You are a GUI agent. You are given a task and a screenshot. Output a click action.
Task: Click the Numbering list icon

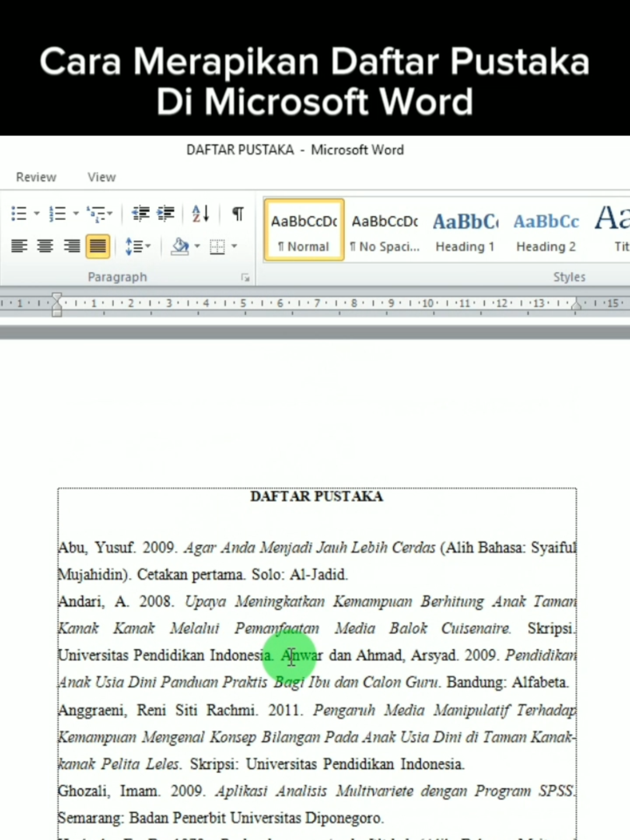(57, 214)
